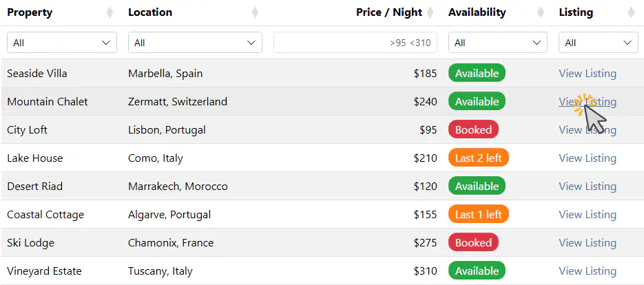Click the price range filter field
Screen dimensions: 644x285
[355, 43]
